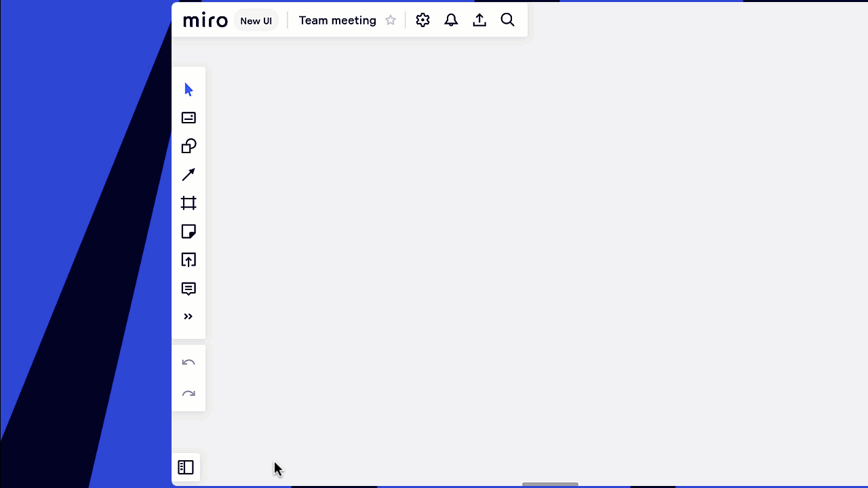868x488 pixels.
Task: Click the Redo arrow
Action: [x=189, y=394]
